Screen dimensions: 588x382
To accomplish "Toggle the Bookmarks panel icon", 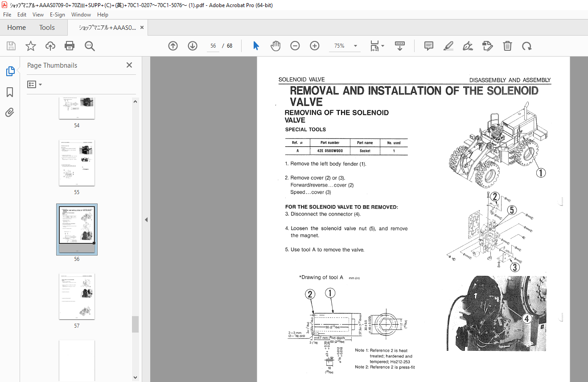I will point(10,92).
